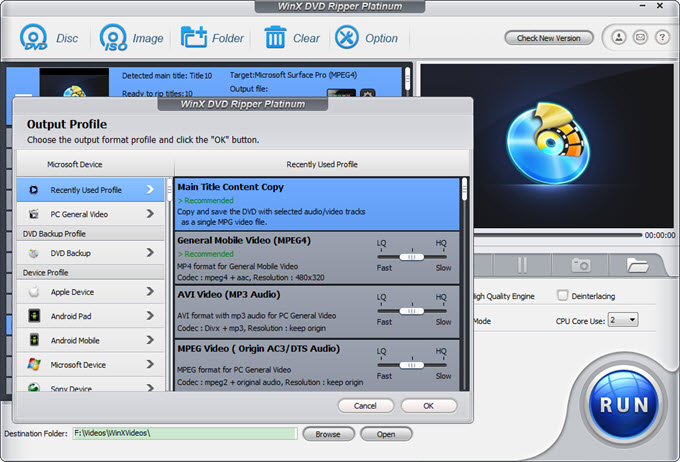Select the AVI Video (MP3 Audio) profile
This screenshot has width=680, height=462.
[317, 312]
